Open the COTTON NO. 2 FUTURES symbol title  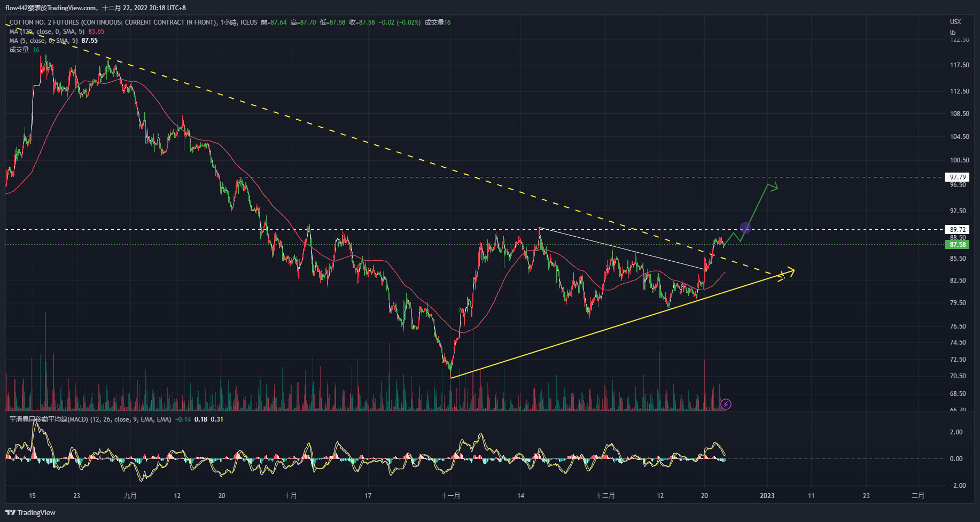[113, 22]
